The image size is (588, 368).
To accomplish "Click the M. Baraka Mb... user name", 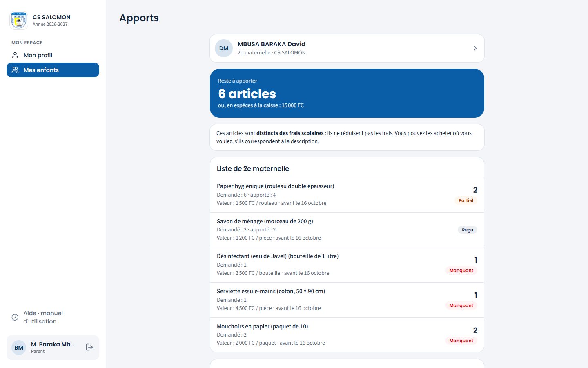I will click(x=53, y=344).
